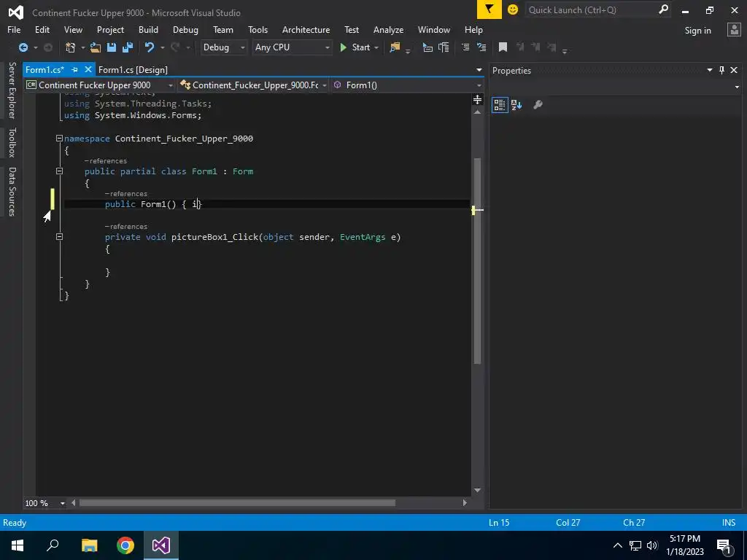Click the feedback smiley face icon
The width and height of the screenshot is (747, 560).
click(x=513, y=9)
